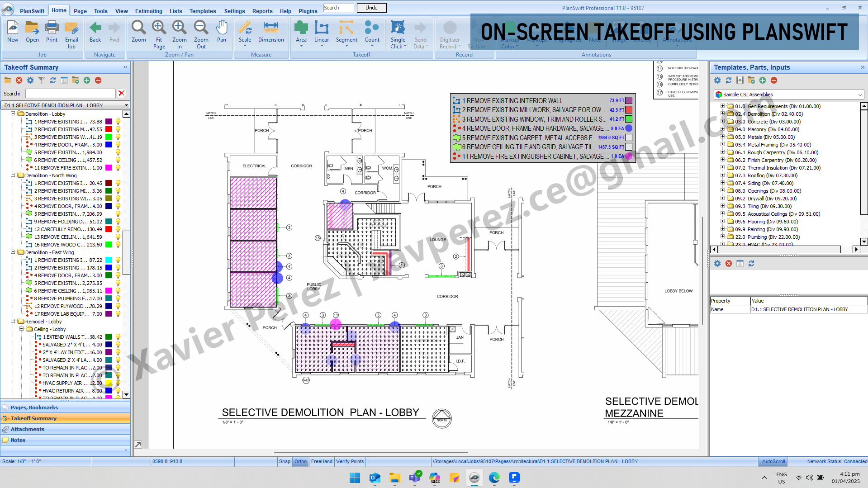Viewport: 868px width, 488px height.
Task: Clear the takeoff search with red X
Action: click(121, 93)
